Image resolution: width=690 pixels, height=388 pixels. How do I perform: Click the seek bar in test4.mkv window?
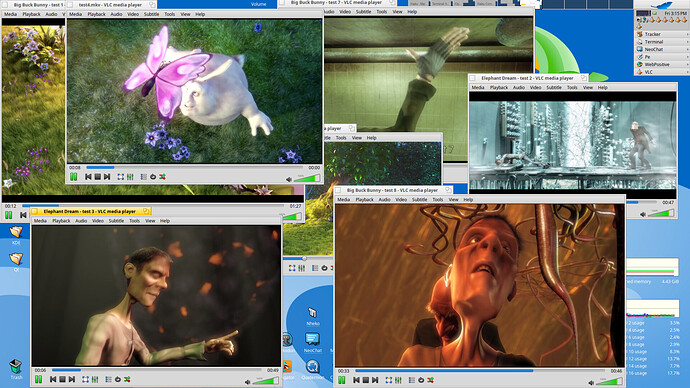pos(194,168)
